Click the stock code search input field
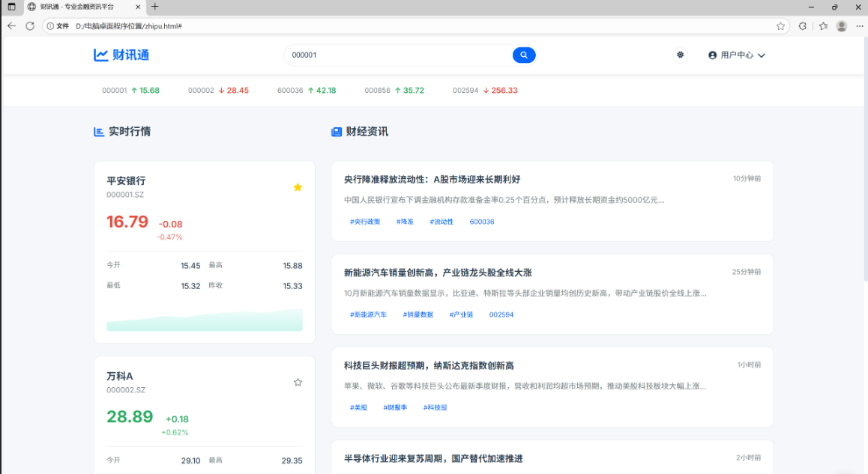This screenshot has width=868, height=474. coord(397,55)
